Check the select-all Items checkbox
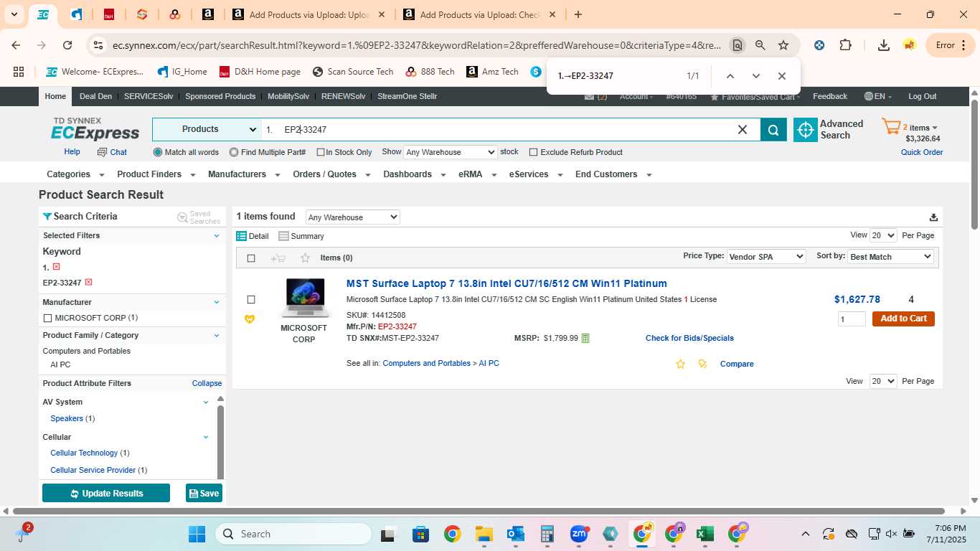The width and height of the screenshot is (980, 551). tap(251, 258)
